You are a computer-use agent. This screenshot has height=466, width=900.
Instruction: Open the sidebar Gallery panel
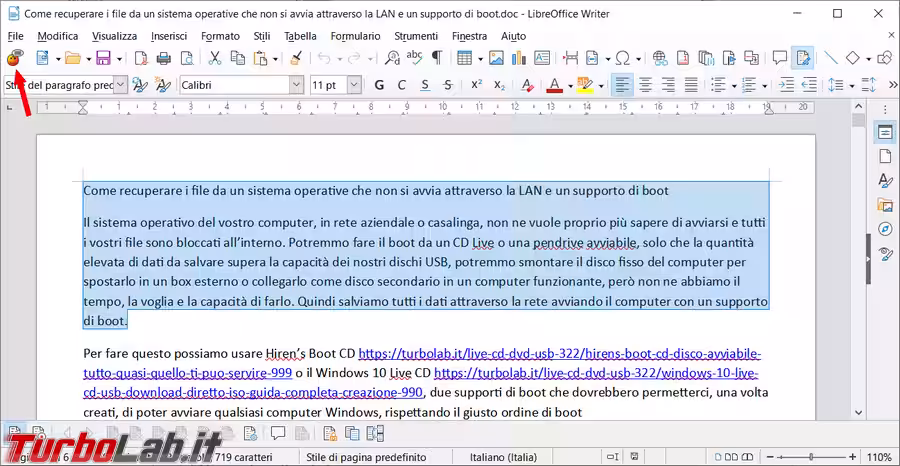884,204
